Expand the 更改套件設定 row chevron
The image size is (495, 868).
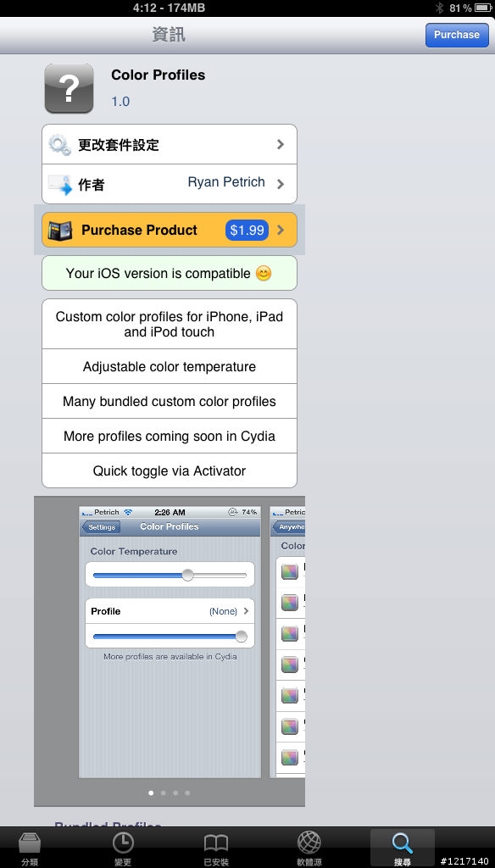click(281, 144)
